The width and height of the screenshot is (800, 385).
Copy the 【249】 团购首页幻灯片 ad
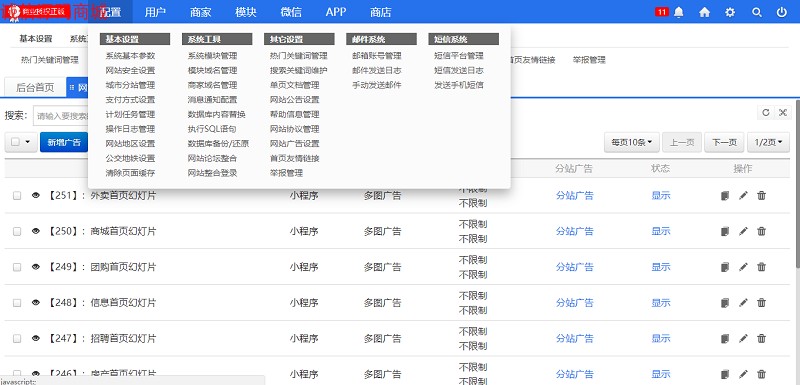click(725, 267)
